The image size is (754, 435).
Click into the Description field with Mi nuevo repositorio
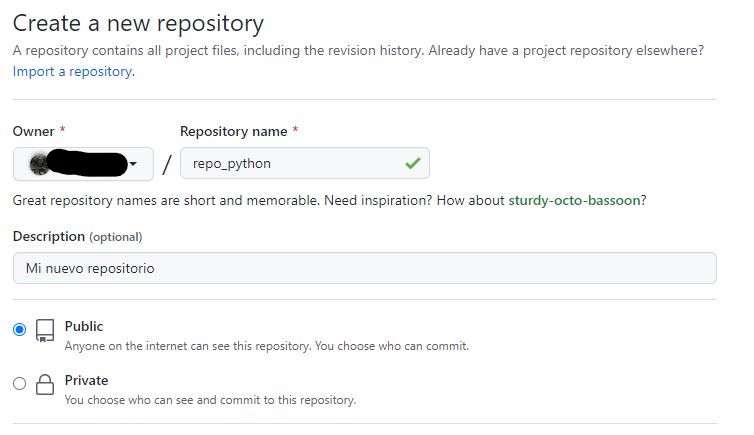click(364, 268)
